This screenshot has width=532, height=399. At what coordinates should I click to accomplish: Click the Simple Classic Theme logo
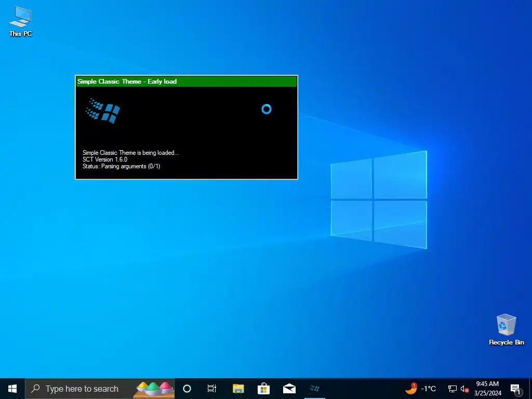pos(103,111)
